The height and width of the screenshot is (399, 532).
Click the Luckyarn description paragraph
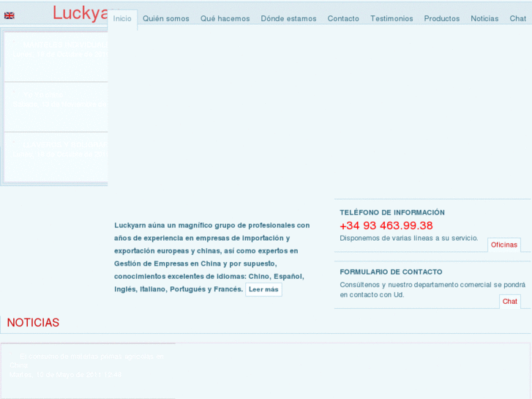point(212,257)
